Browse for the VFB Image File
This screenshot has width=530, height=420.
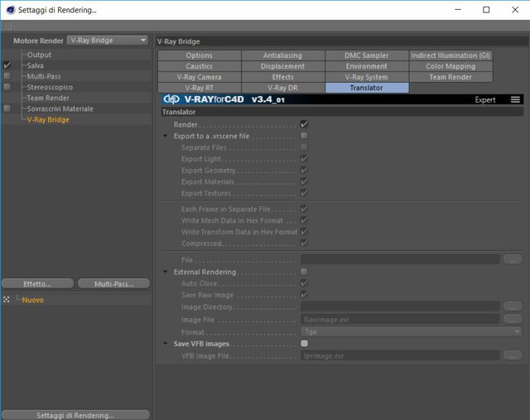[x=513, y=355]
